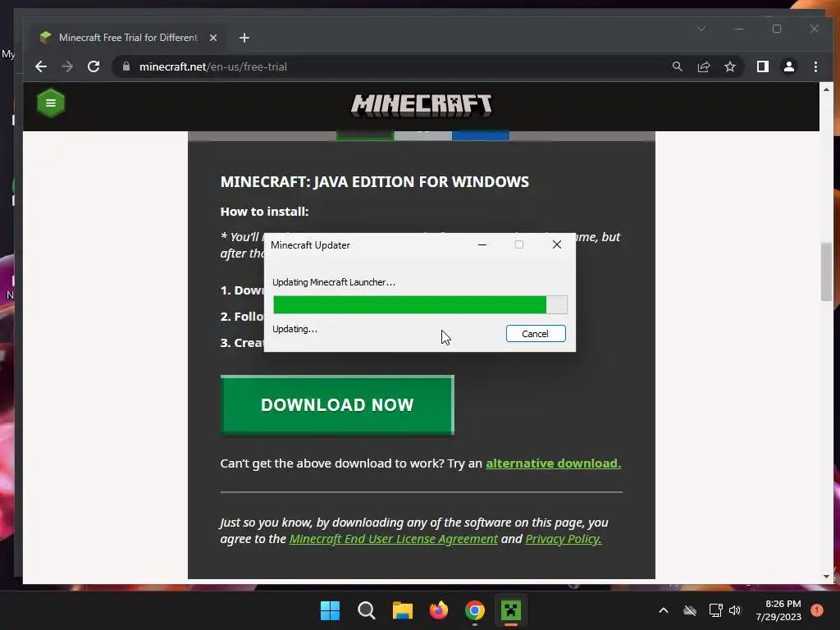Open Chrome tab search chevron
The height and width of the screenshot is (630, 840).
click(701, 29)
